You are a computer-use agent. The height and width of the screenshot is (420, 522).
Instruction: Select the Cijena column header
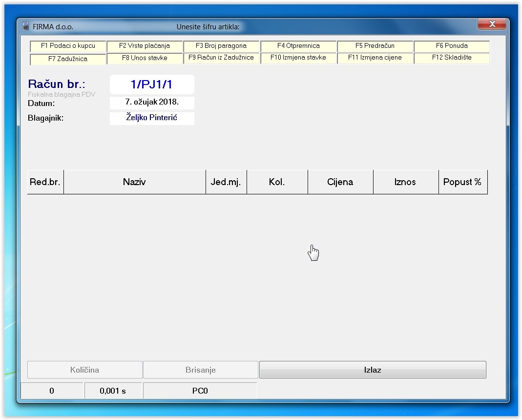click(x=340, y=182)
